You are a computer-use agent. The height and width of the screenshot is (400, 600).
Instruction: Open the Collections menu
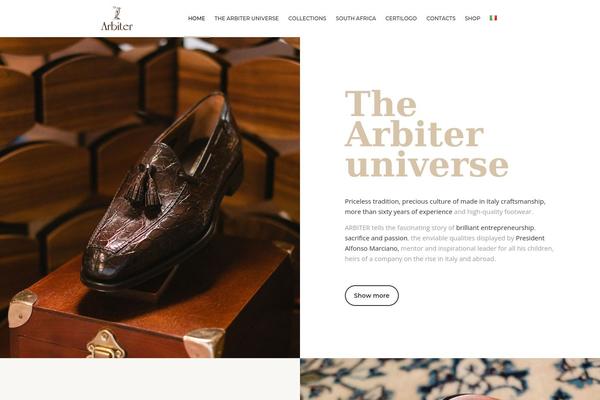click(x=307, y=18)
